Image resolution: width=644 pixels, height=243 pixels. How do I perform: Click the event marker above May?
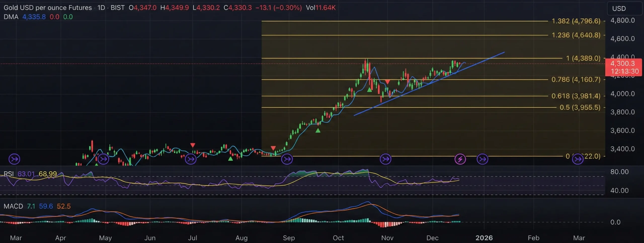coord(103,159)
